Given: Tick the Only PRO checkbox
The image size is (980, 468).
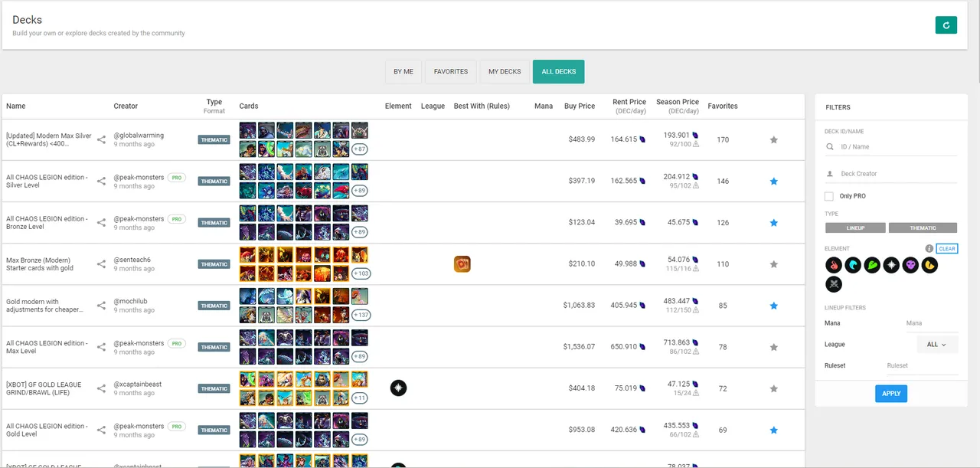Looking at the screenshot, I should (x=829, y=196).
